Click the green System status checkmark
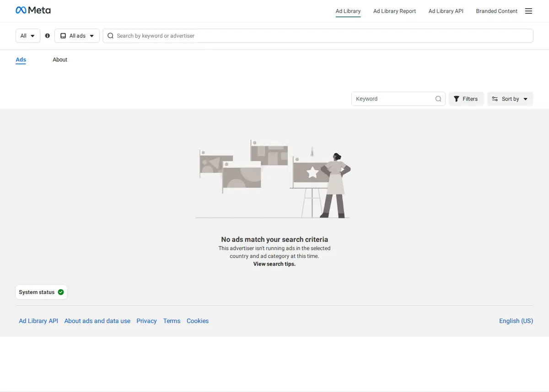The height and width of the screenshot is (392, 549). 61,292
